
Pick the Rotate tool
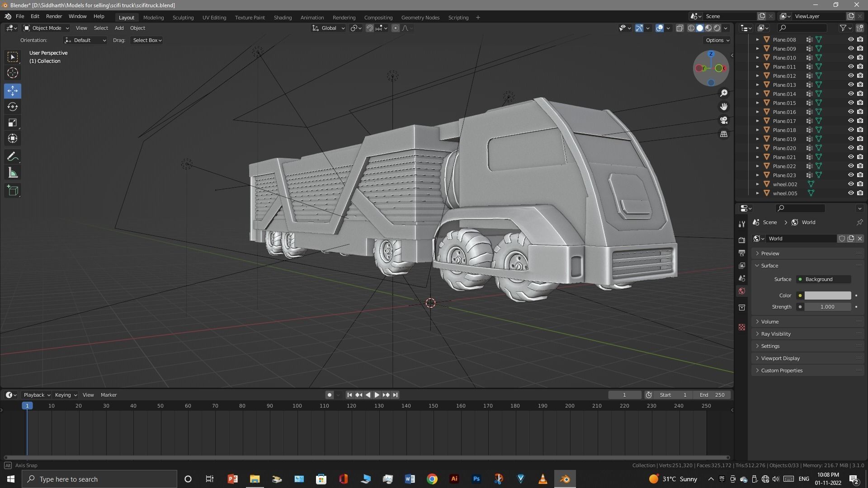(13, 107)
